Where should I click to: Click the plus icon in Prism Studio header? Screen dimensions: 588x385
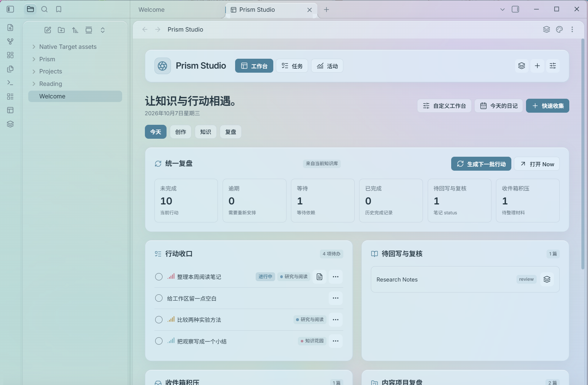pyautogui.click(x=537, y=66)
